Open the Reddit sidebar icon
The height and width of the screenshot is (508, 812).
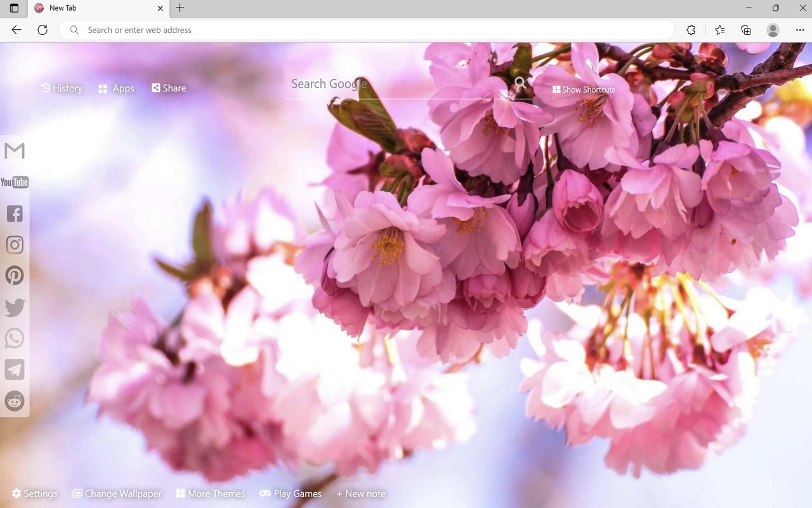[x=15, y=401]
